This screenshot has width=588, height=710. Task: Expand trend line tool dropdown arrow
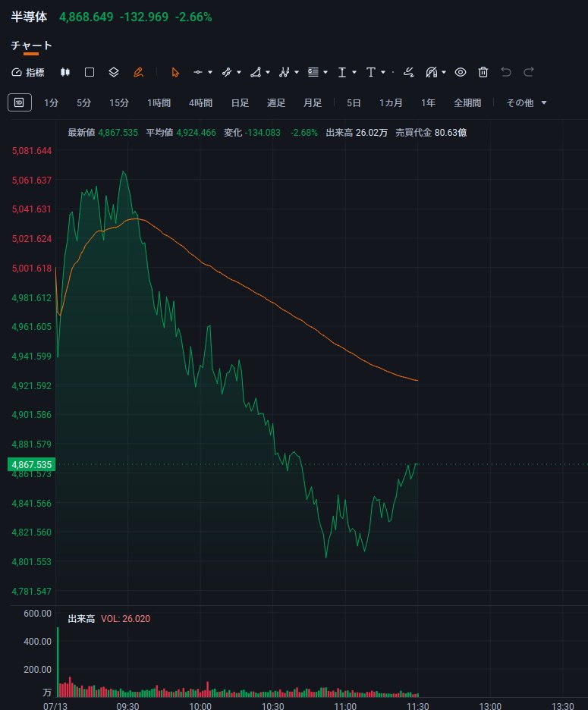pos(239,73)
